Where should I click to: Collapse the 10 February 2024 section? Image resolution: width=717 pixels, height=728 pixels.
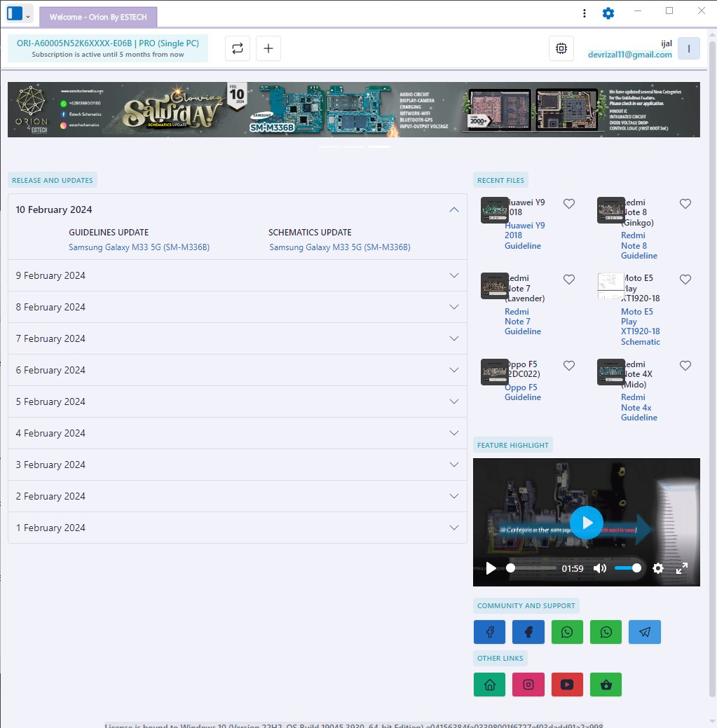click(454, 210)
